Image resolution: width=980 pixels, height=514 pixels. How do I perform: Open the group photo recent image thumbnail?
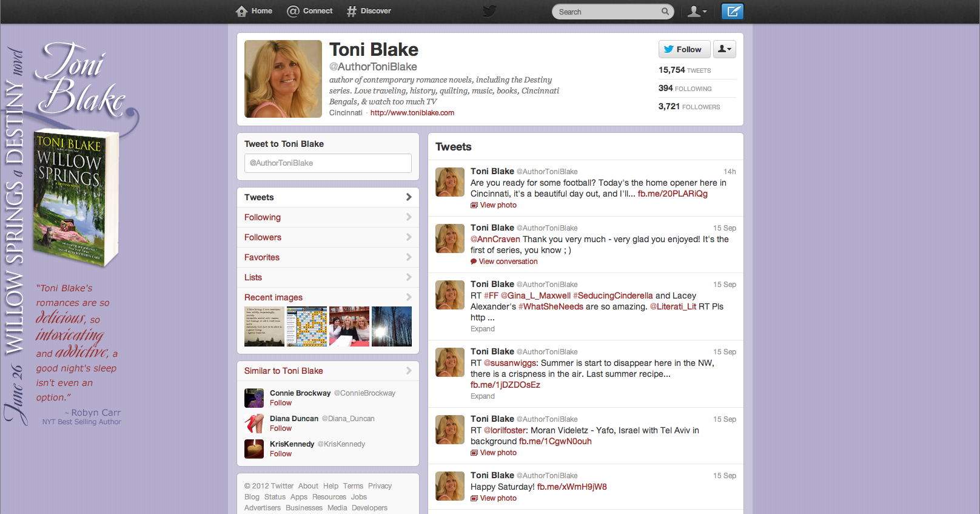tap(349, 326)
